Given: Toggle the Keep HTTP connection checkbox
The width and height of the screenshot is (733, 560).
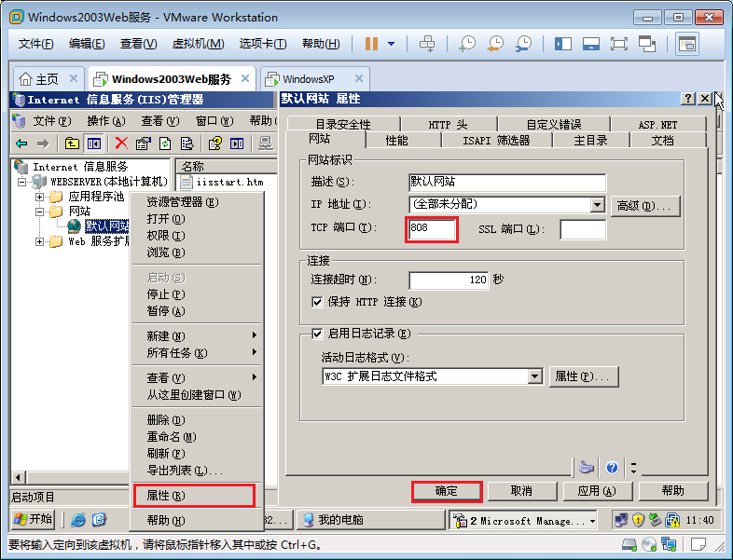Looking at the screenshot, I should click(x=317, y=302).
